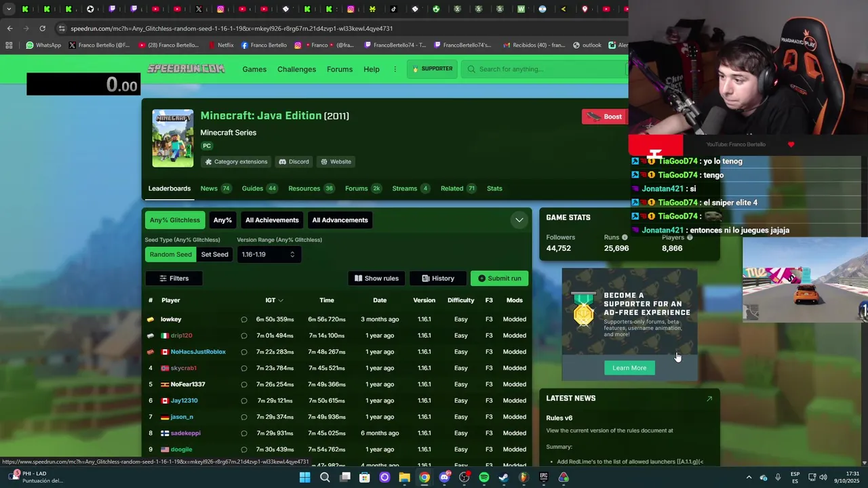The image size is (868, 488).
Task: Open the game's Website link
Action: pyautogui.click(x=336, y=161)
